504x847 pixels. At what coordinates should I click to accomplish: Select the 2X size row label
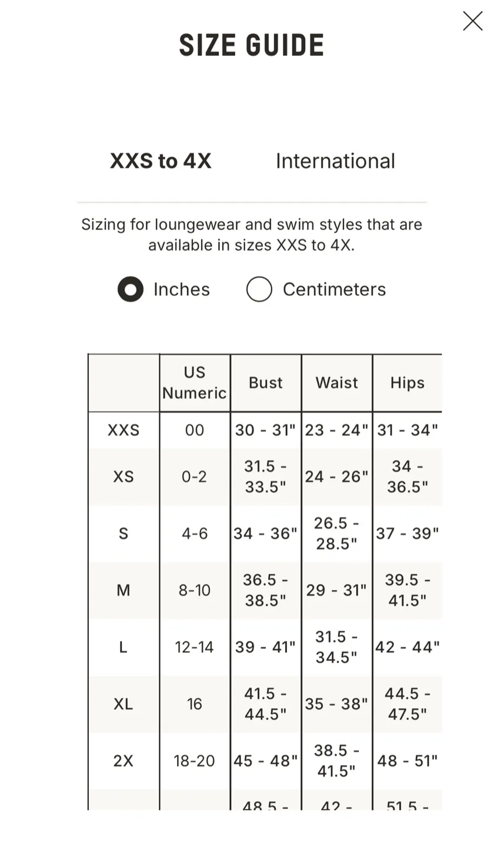tap(123, 761)
